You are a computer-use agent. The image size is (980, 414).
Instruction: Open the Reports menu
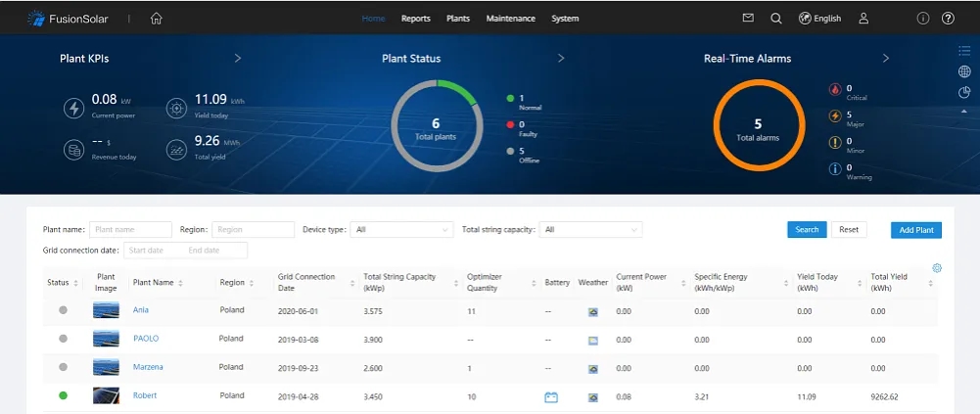416,18
